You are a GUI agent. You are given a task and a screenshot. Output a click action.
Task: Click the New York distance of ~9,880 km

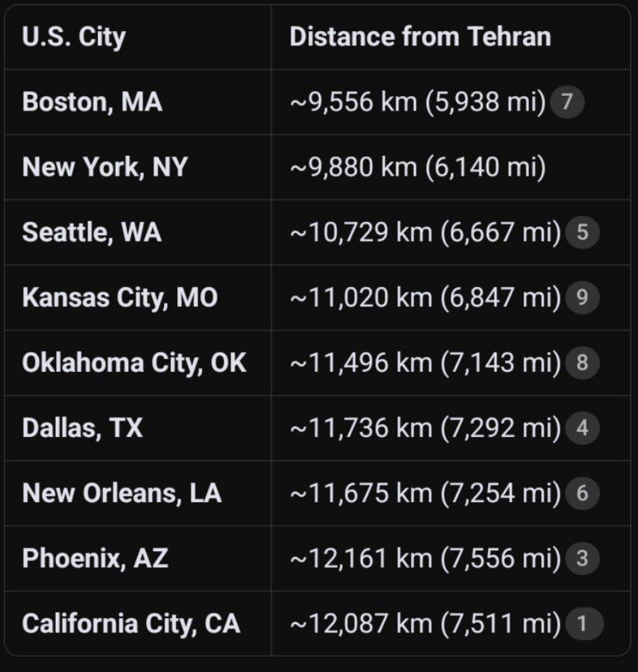pyautogui.click(x=418, y=168)
